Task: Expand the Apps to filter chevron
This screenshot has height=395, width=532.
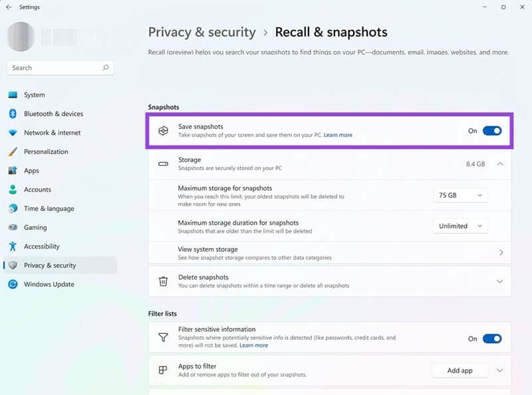Action: [500, 370]
